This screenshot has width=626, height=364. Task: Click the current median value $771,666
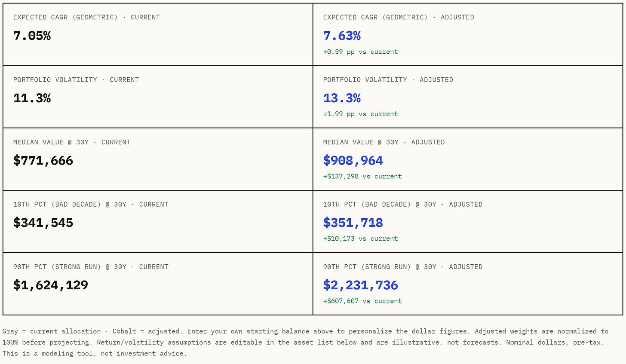tap(43, 161)
